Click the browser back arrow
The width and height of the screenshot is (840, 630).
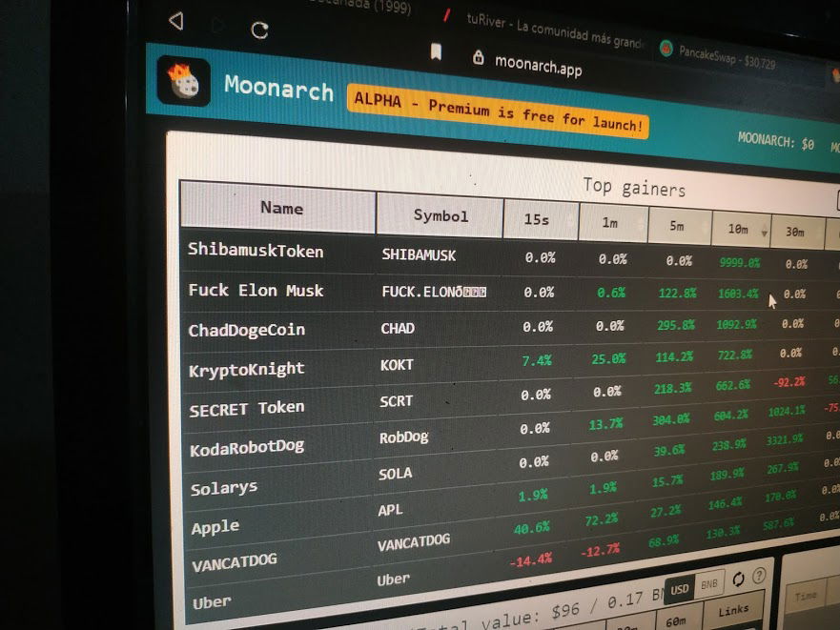tap(176, 21)
